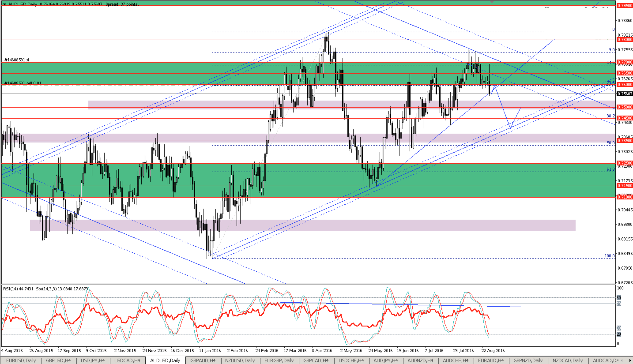Click the indicator level 80 label
Viewport: 633px width, 364px height.
(619, 298)
